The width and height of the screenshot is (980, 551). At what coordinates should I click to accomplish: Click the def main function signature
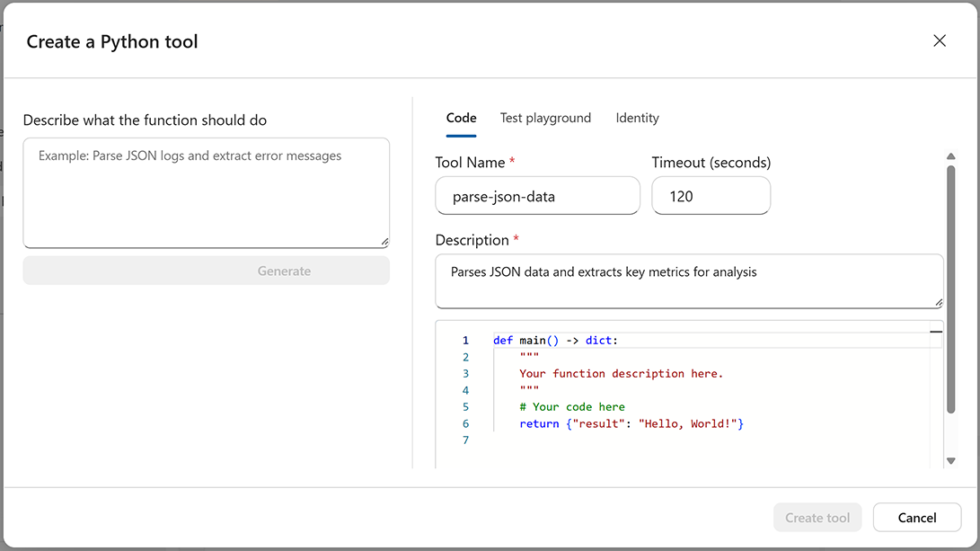[x=557, y=340]
